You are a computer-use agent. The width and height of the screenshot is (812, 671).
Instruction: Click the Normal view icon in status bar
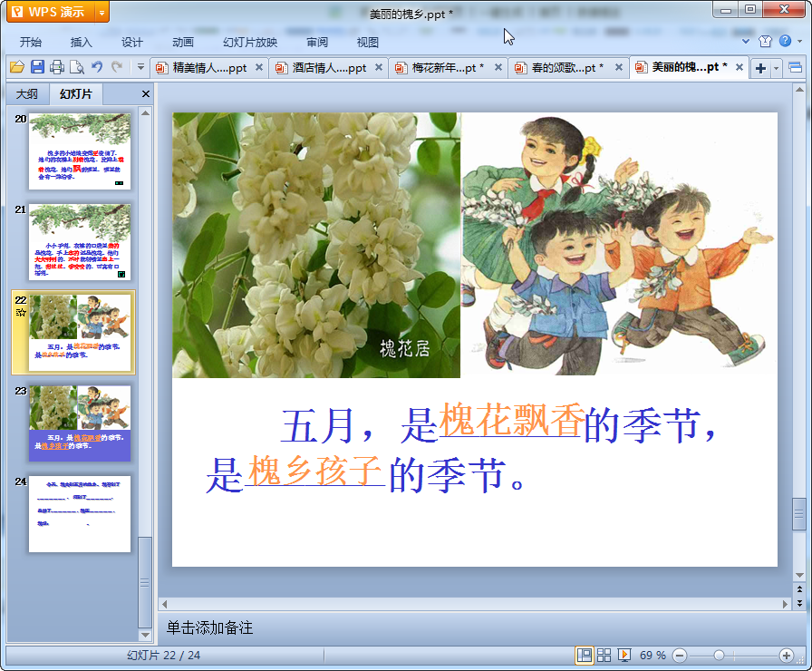585,656
